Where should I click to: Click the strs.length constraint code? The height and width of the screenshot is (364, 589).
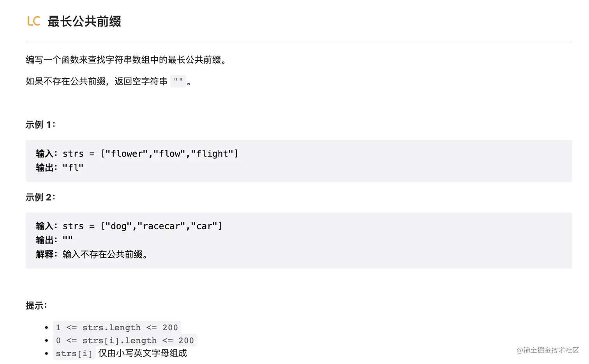(x=117, y=327)
